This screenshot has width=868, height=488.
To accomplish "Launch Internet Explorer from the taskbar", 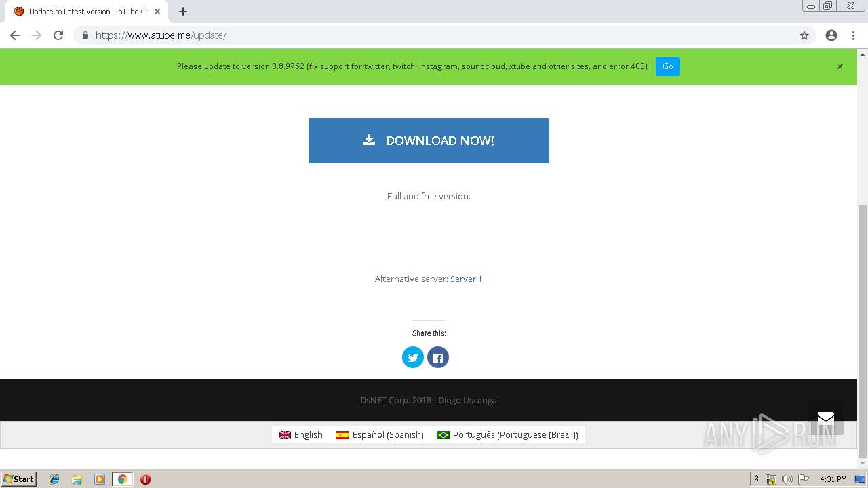I will click(x=54, y=479).
